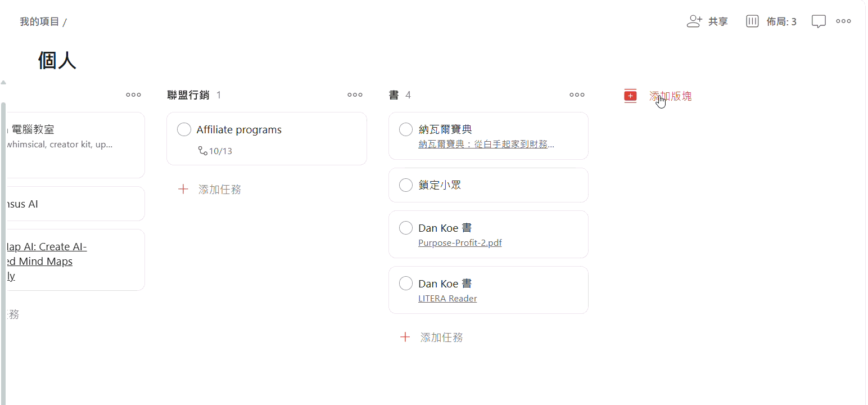Click the plus icon beside 添加任務 under 聯盟行銷
This screenshot has height=405, width=868.
coord(183,189)
